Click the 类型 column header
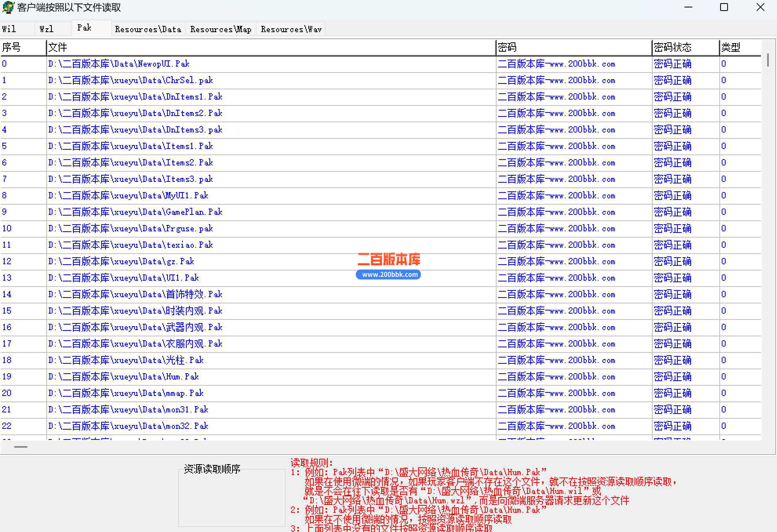The image size is (777, 532). (740, 47)
